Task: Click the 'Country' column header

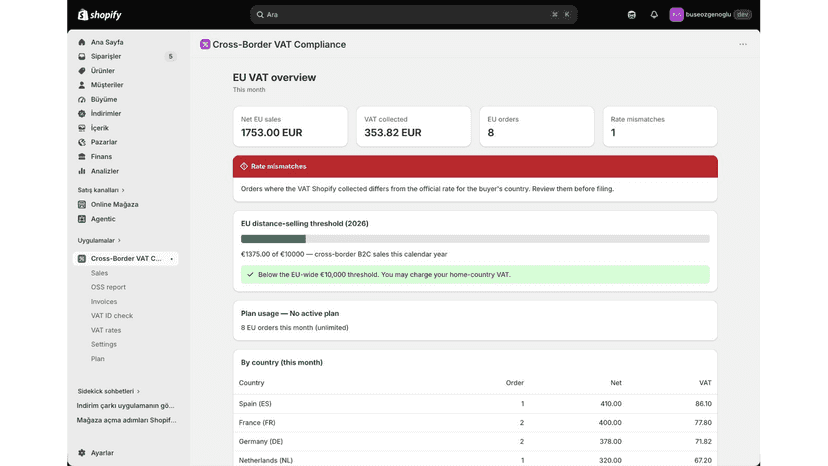Action: click(251, 383)
